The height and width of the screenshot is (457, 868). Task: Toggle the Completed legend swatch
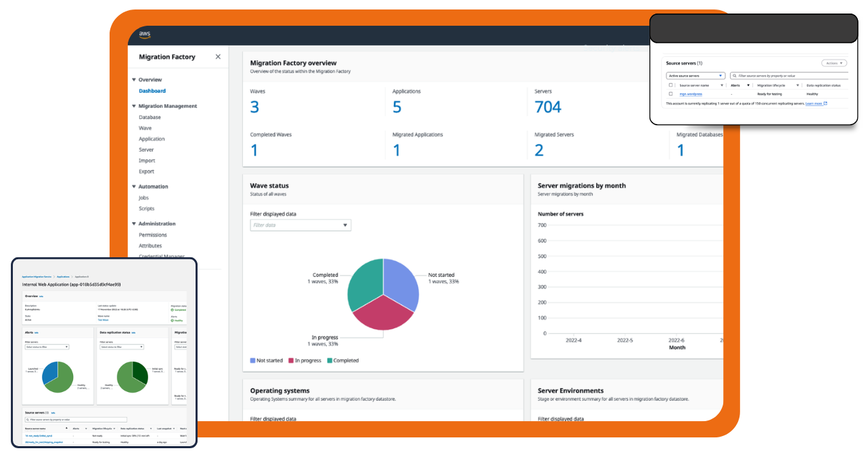pos(329,361)
